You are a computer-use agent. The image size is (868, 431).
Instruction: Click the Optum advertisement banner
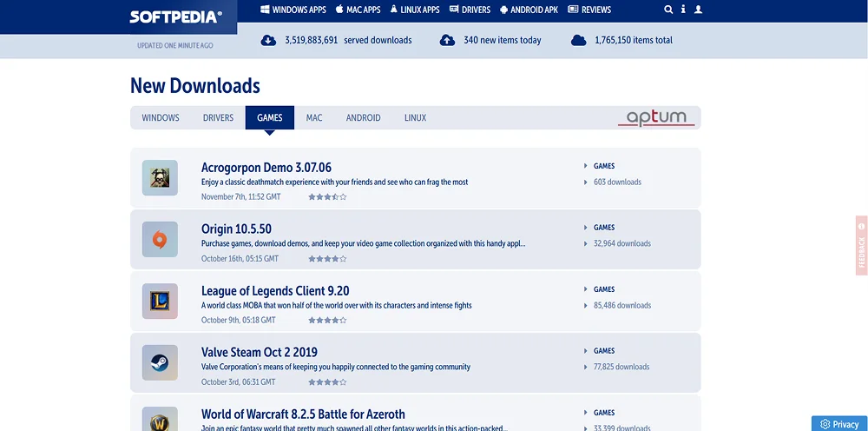coord(656,118)
